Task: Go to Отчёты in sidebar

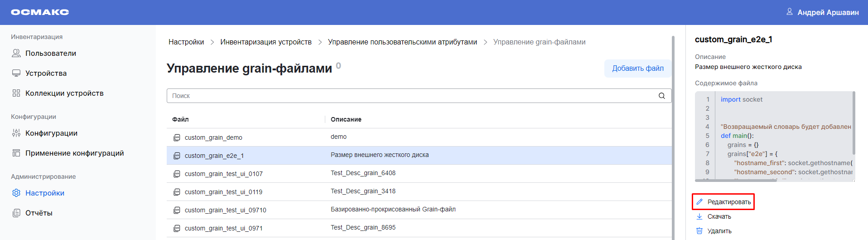Action: point(39,213)
